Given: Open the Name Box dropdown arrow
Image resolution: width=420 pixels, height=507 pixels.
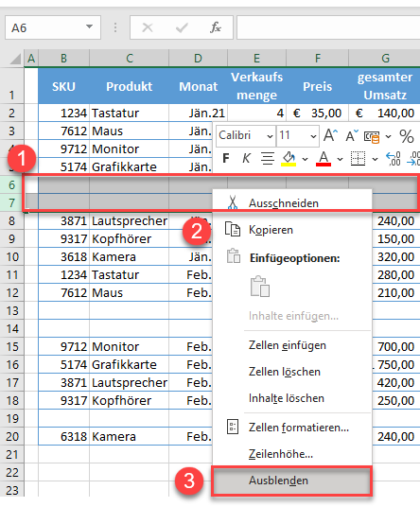Looking at the screenshot, I should click(89, 26).
